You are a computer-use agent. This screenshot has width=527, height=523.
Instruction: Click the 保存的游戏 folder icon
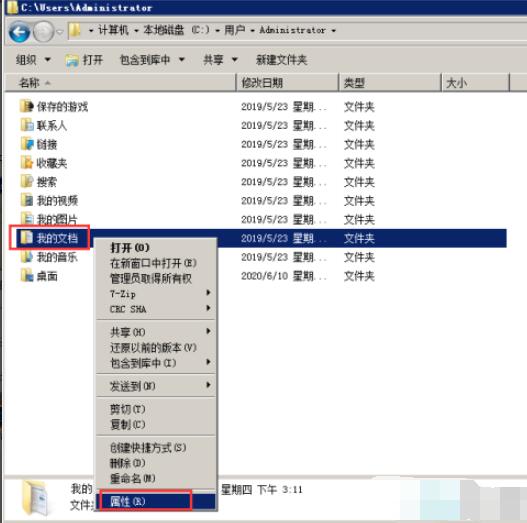(x=27, y=106)
